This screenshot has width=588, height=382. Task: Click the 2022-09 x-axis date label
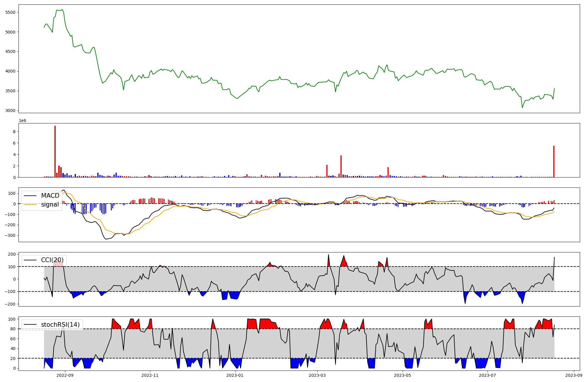click(65, 375)
